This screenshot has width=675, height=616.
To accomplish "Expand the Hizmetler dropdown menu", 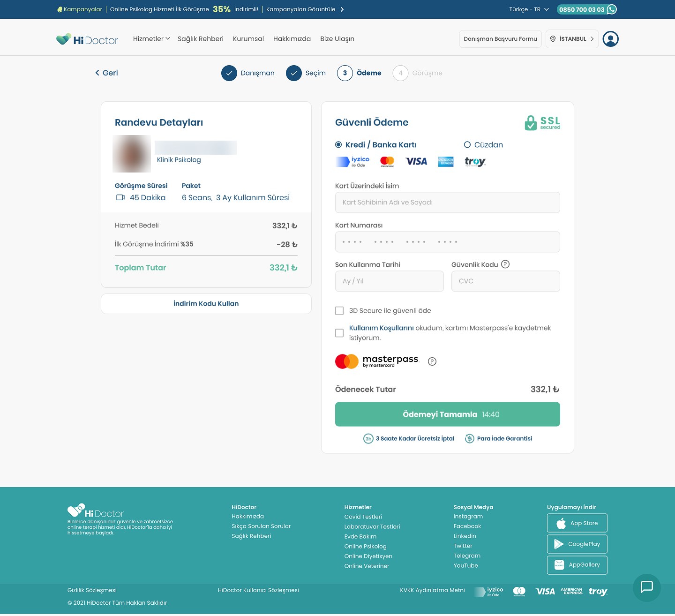I will pos(151,39).
